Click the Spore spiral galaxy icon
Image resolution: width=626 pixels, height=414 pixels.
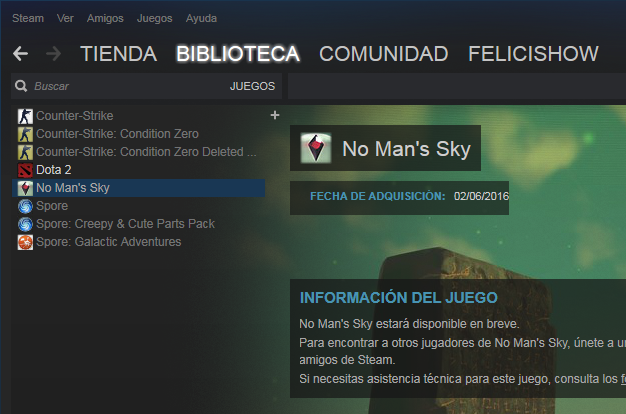coord(25,206)
